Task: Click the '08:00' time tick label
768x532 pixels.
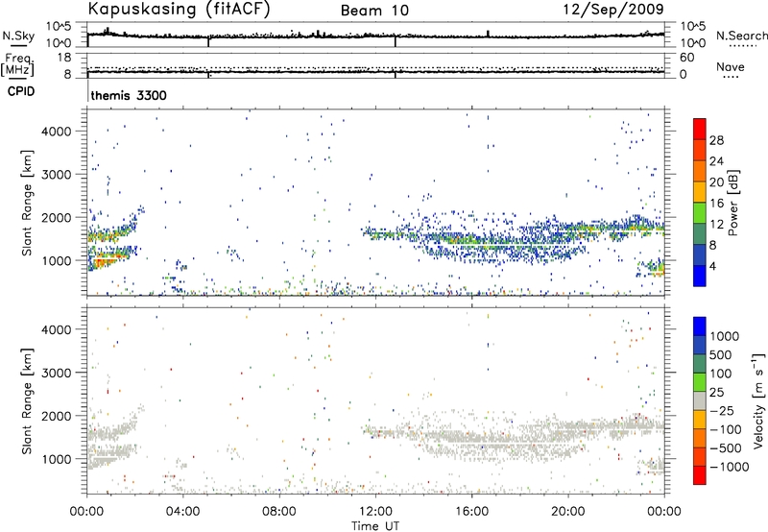Action: click(x=278, y=512)
